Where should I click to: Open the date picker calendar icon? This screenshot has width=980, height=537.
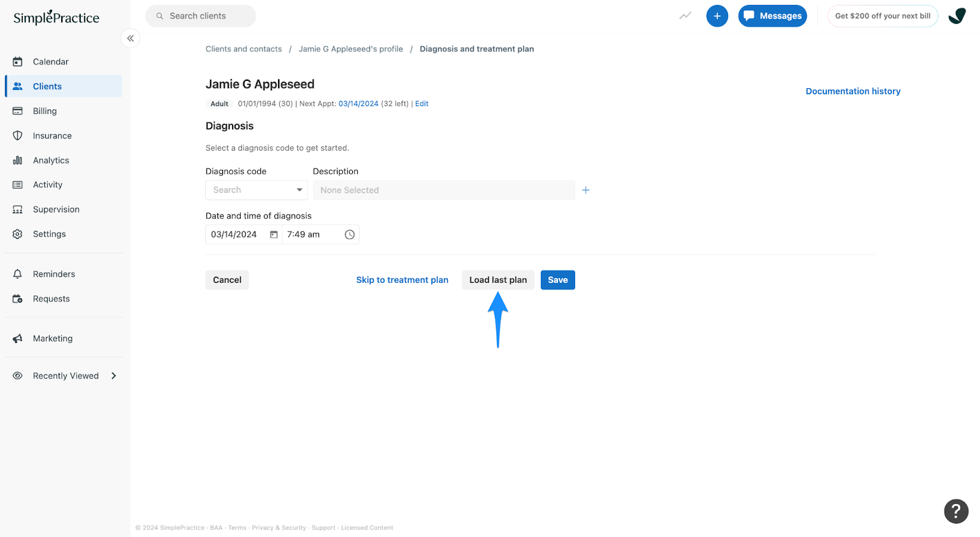click(274, 235)
